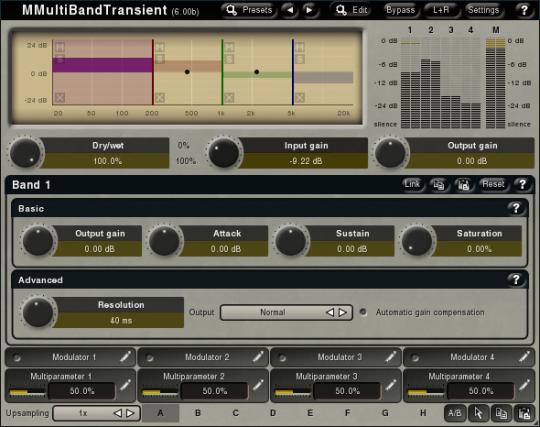Edit Multiparameter 3 pencil icon

tap(391, 385)
